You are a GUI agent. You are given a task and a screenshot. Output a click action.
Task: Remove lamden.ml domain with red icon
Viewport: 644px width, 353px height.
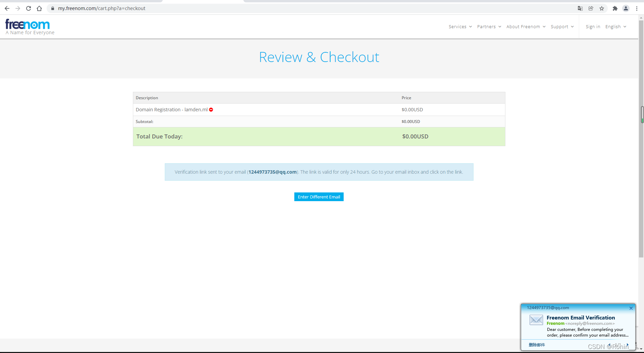pos(211,110)
